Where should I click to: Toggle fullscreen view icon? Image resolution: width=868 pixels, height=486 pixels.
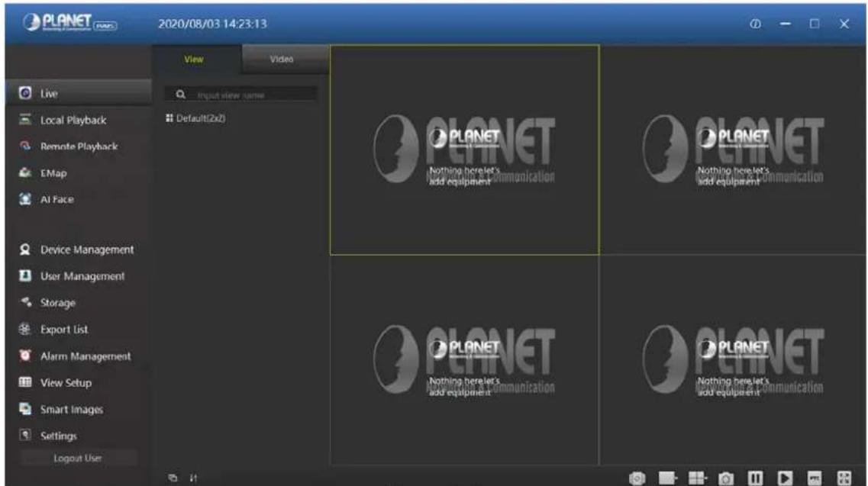(844, 478)
